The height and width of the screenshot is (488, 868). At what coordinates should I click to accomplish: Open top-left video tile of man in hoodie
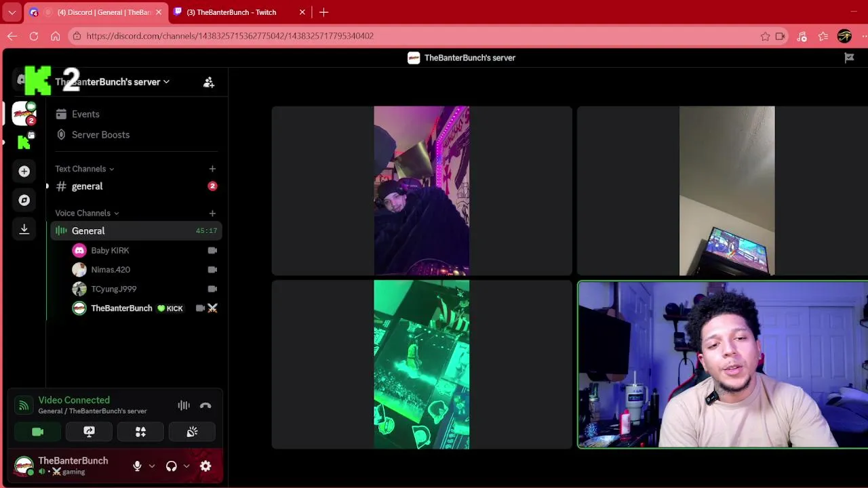[x=422, y=190]
